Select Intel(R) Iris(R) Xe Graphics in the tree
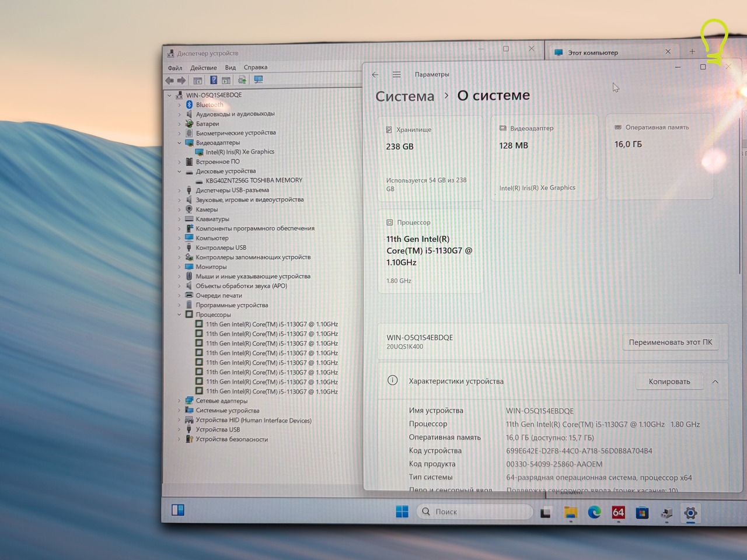Viewport: 747px width, 560px height. 240,152
